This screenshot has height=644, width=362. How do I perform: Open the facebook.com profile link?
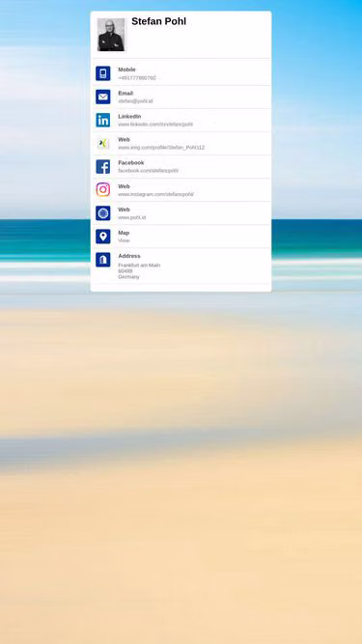tap(148, 171)
